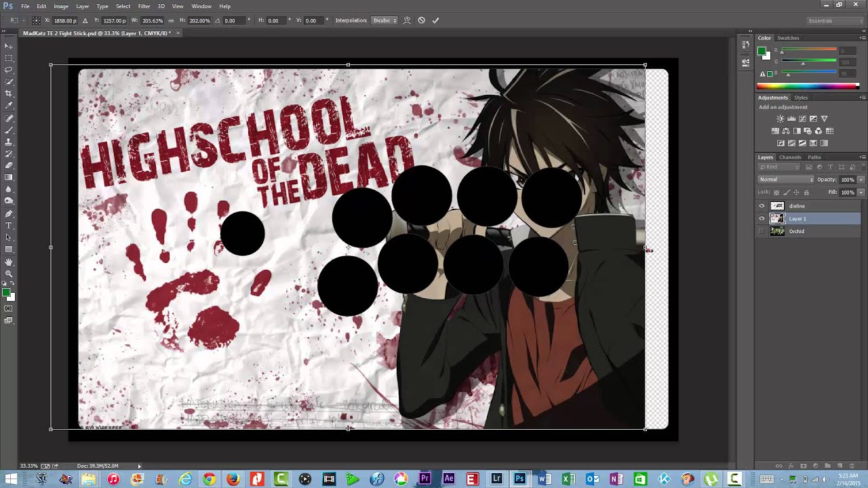Select the Horizontal Type tool

point(9,226)
